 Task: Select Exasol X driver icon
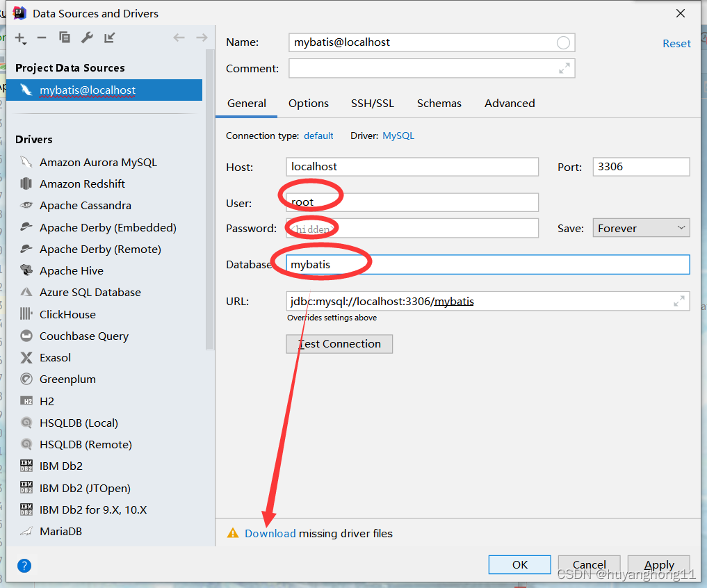click(x=26, y=357)
